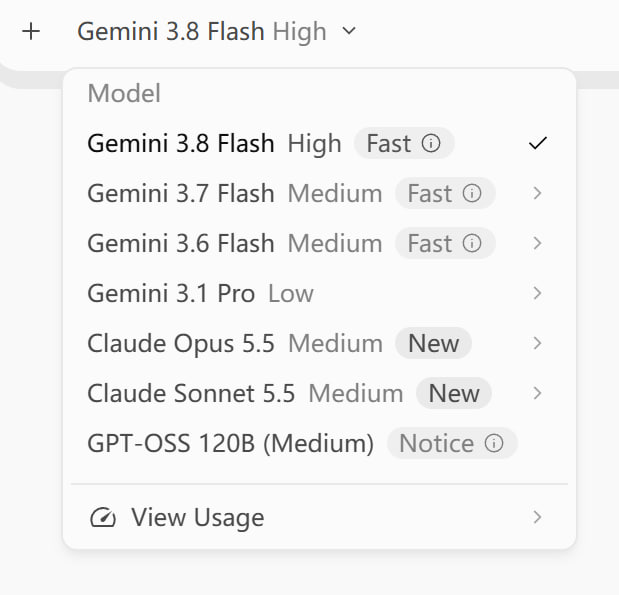Select Claude Sonnet 5.5 Medium model
This screenshot has width=619, height=595.
point(319,393)
